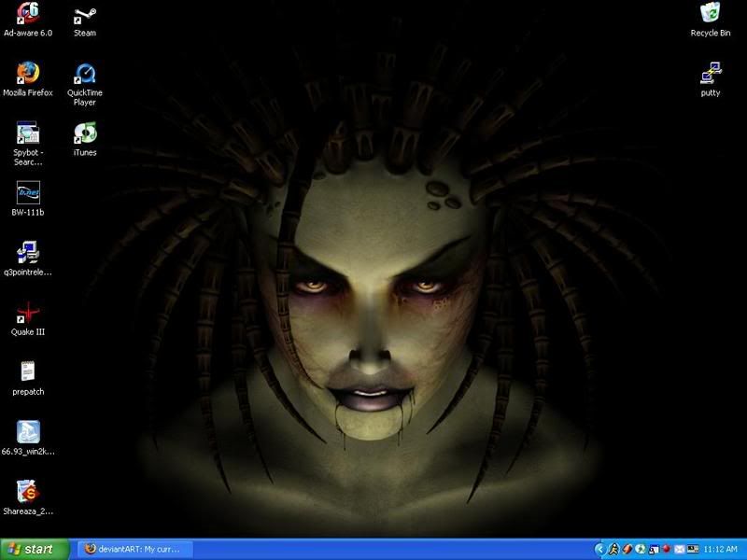
Task: Launch QuickTime Player shortcut
Action: point(85,84)
